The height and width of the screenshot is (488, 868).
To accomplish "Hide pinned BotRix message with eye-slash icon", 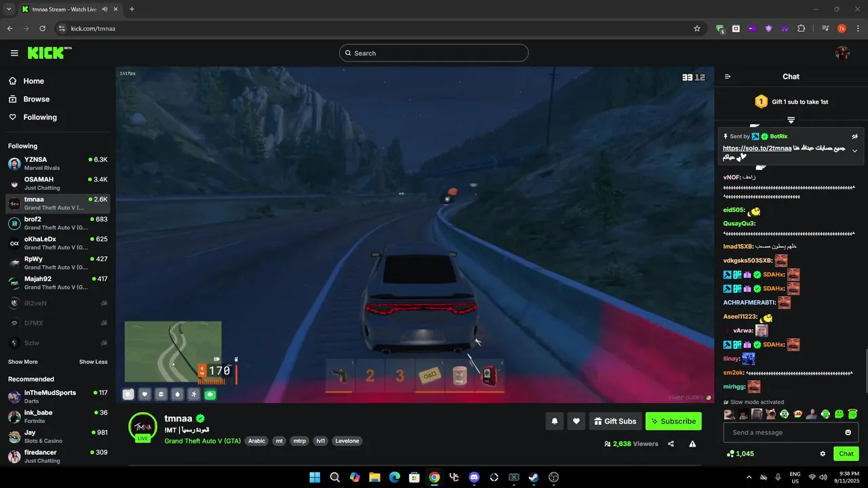I will coord(854,136).
